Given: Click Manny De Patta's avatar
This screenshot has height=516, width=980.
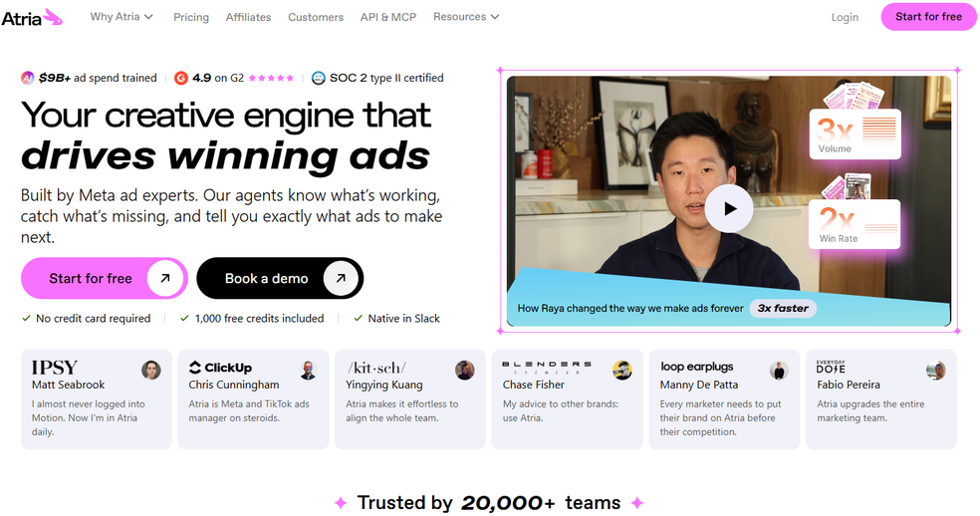Looking at the screenshot, I should [779, 371].
